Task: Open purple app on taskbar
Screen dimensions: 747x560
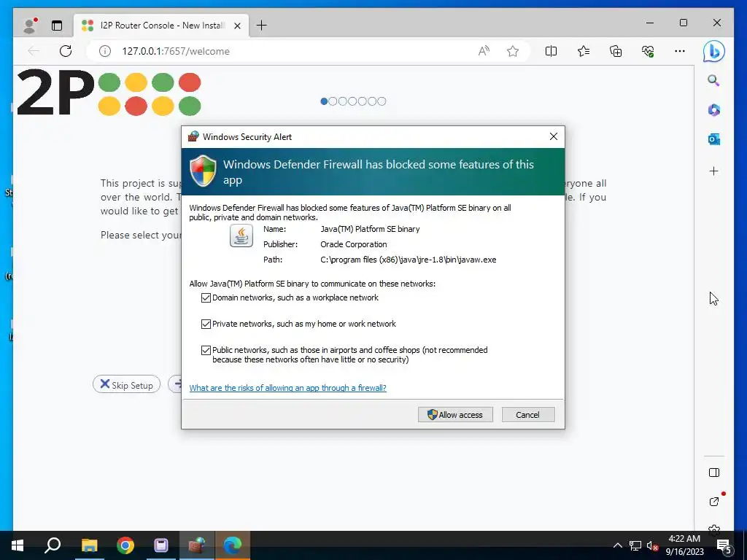Action: [161, 545]
